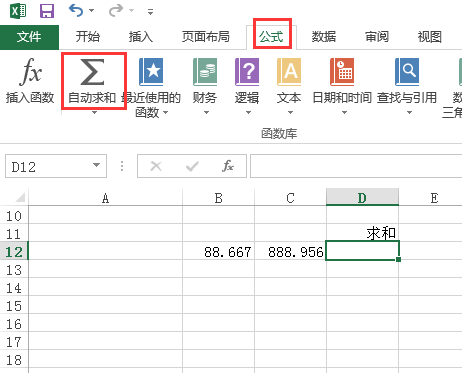Click the formula bar options dots handle
The image size is (462, 373).
pos(122,166)
